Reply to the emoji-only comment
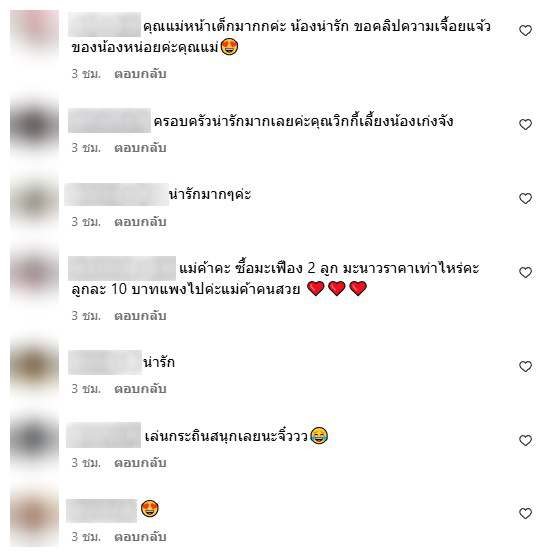Image resolution: width=544 pixels, height=557 pixels. [x=140, y=537]
